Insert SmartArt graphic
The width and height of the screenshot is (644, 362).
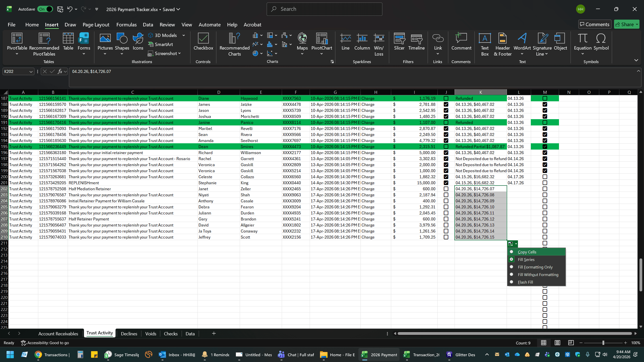[161, 44]
